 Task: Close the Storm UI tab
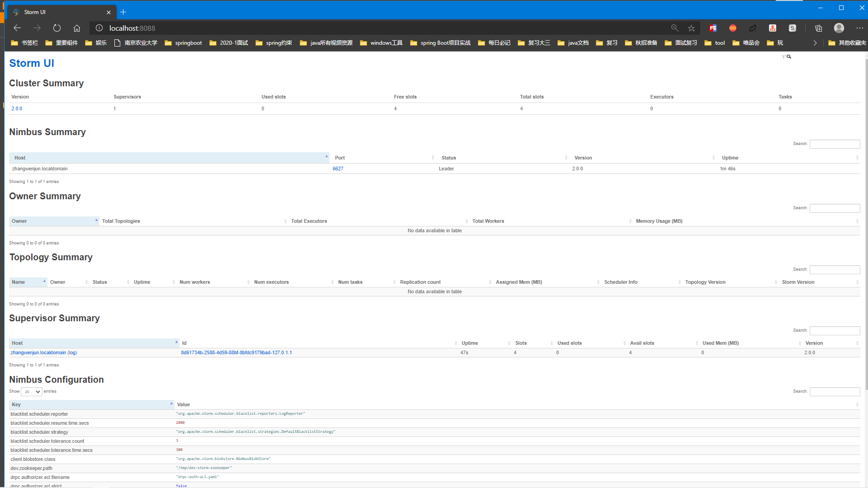pyautogui.click(x=108, y=12)
